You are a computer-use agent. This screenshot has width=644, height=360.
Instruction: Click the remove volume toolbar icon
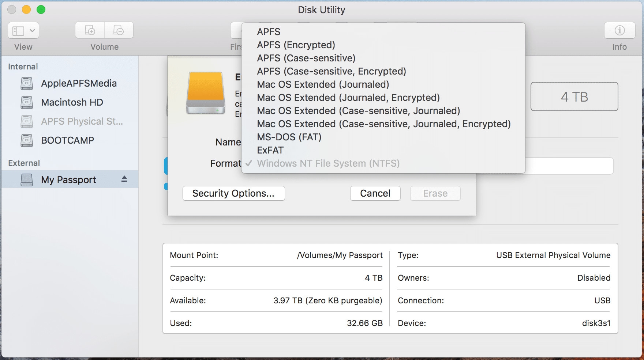119,30
